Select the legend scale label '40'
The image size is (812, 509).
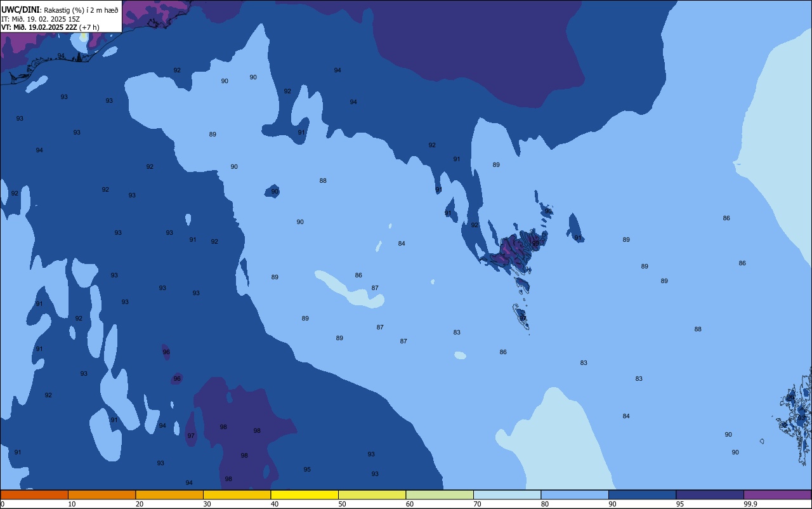click(275, 504)
